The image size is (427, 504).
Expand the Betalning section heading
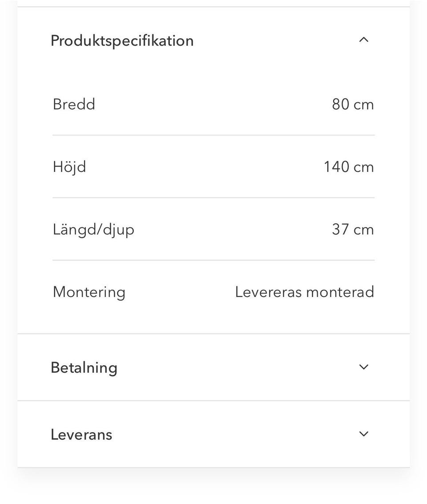[84, 368]
